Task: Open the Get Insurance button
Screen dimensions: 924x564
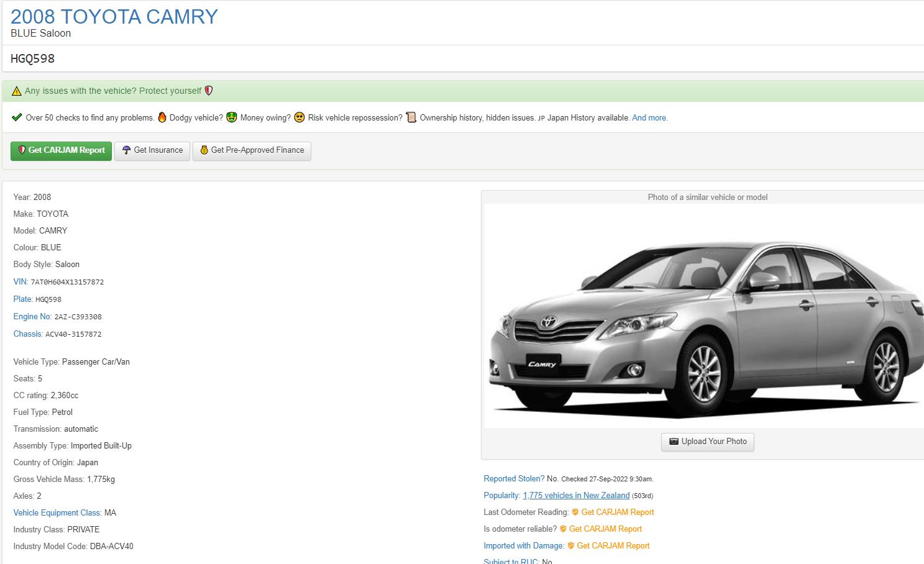Action: pyautogui.click(x=152, y=151)
